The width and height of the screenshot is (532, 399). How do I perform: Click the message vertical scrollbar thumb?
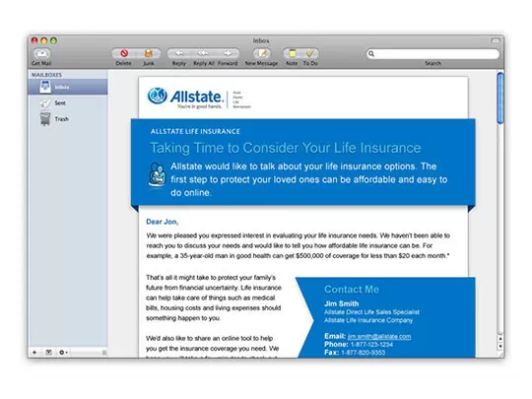pos(500,98)
